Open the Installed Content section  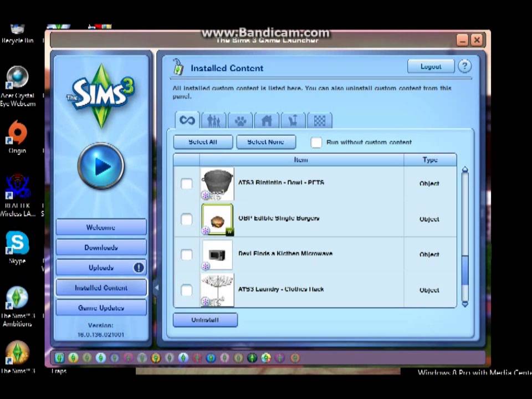pos(101,288)
